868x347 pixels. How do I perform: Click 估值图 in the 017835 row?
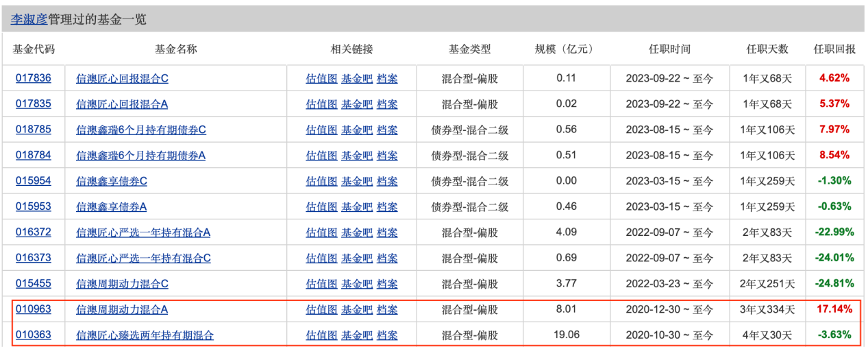[321, 104]
